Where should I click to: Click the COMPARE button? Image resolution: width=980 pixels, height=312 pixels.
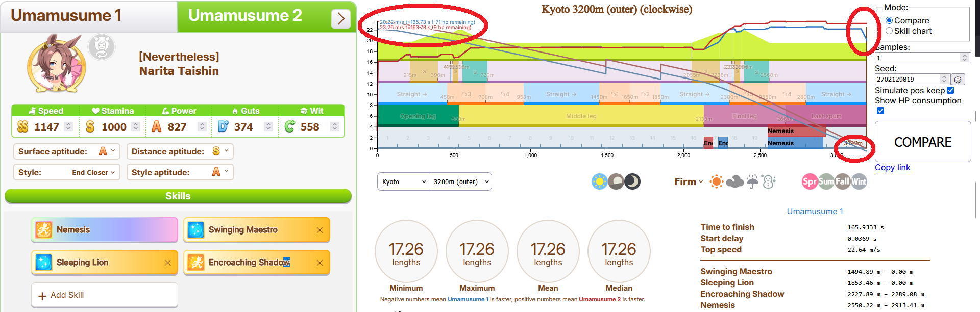[x=923, y=142]
